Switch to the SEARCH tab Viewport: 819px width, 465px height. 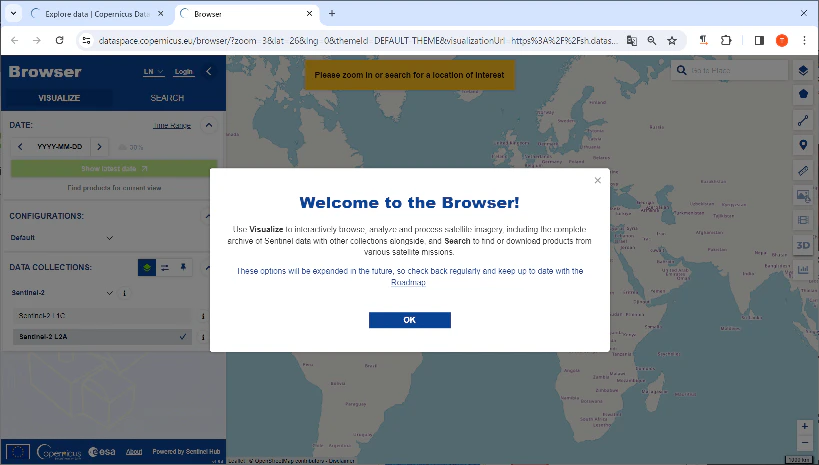click(x=167, y=98)
